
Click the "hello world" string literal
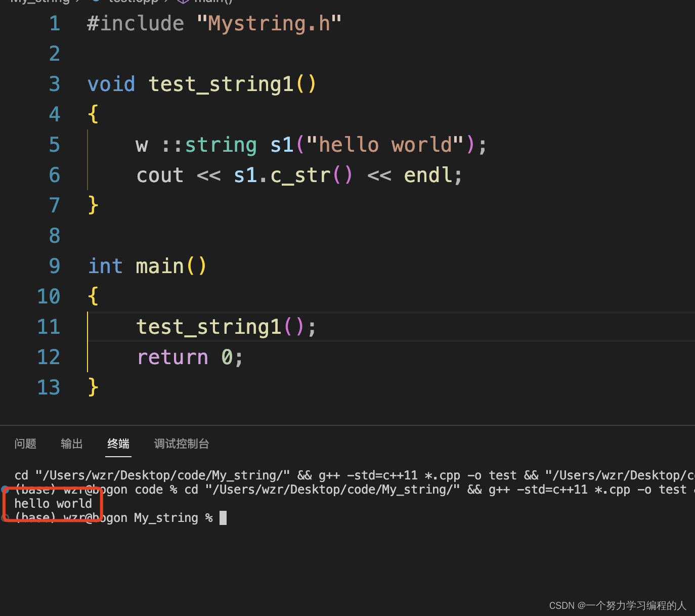click(385, 145)
